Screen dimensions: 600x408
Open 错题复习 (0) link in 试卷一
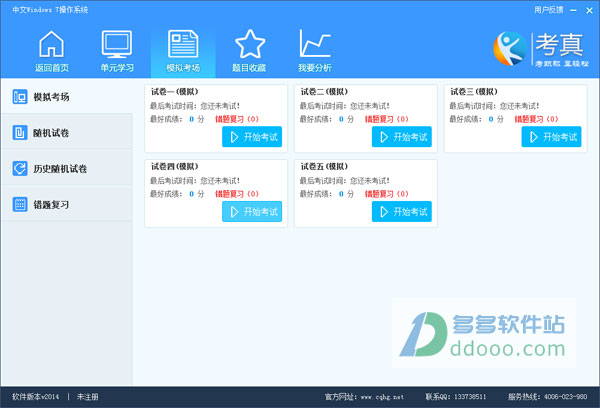236,118
